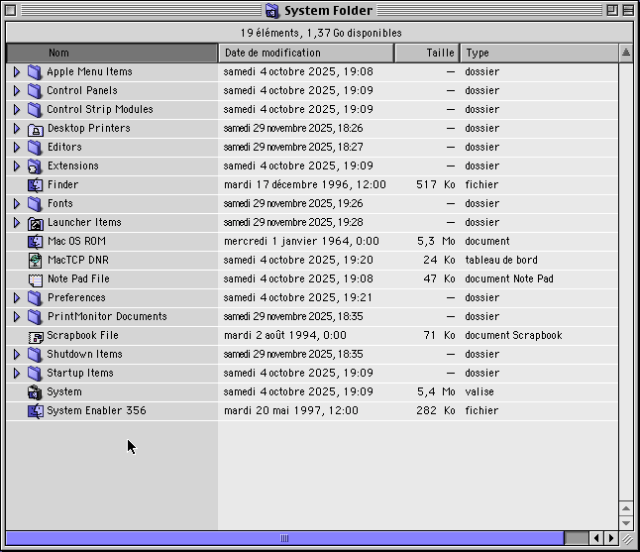Sort list by Nom column

coord(112,52)
